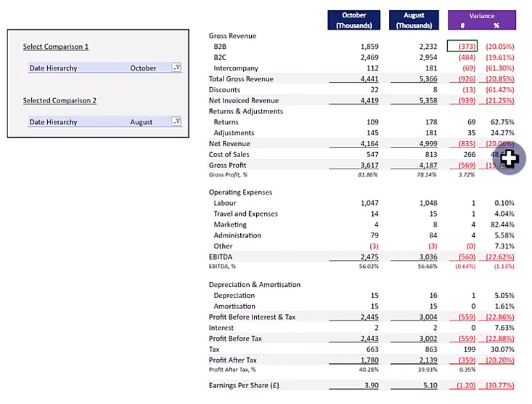Click the Earnings Per Share variance percentage
532x404 pixels.
click(500, 385)
